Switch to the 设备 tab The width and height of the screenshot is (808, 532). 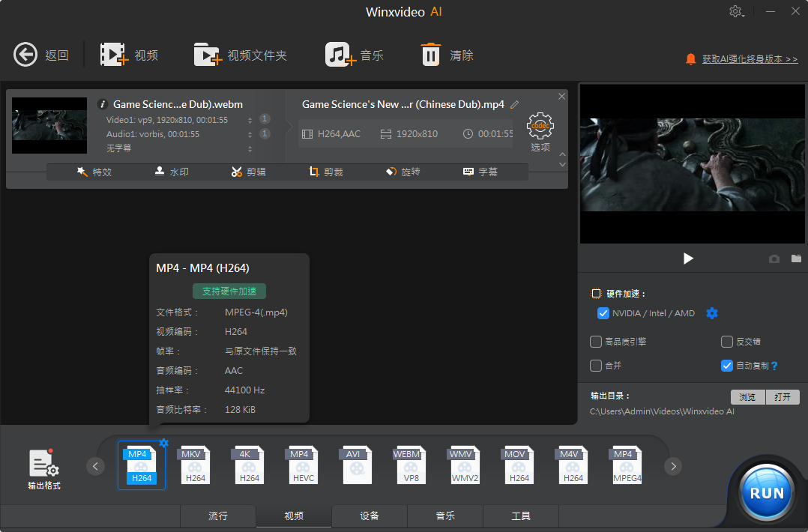[x=370, y=516]
